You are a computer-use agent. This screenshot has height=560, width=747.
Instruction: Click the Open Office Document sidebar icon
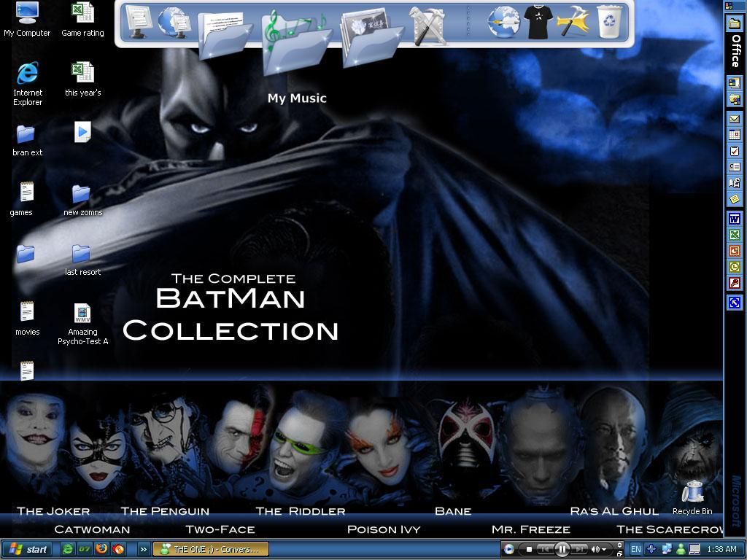pos(735,99)
